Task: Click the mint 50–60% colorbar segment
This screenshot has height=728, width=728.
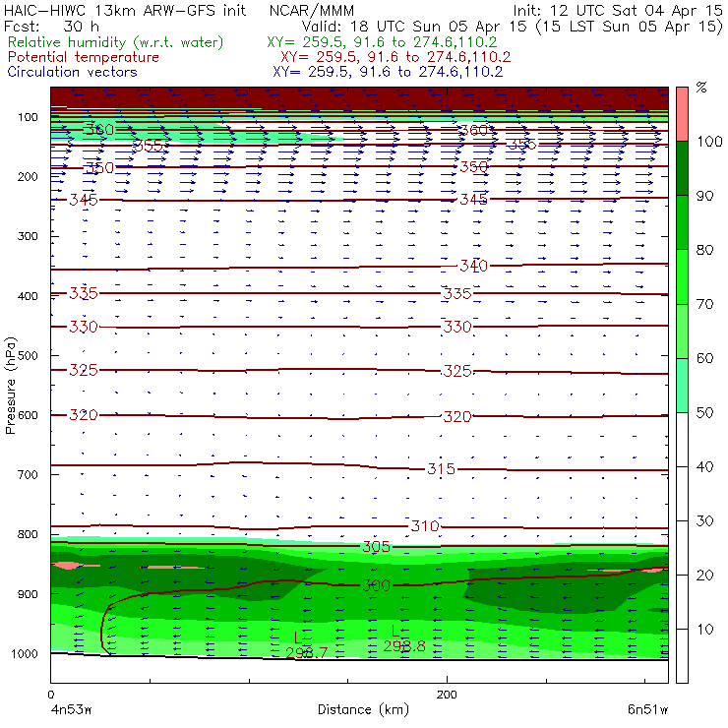Action: 682,386
